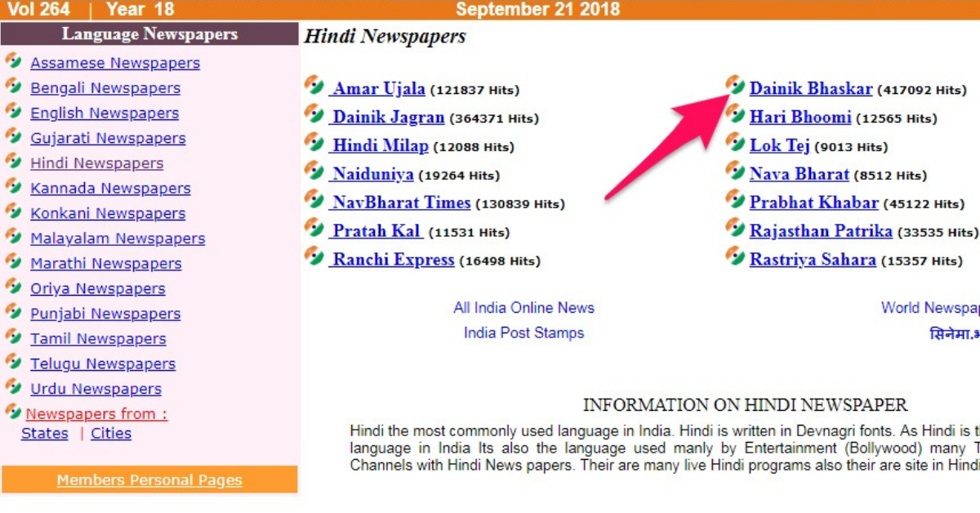Go to Malayalam Newspapers
The width and height of the screenshot is (980, 513).
coord(118,239)
